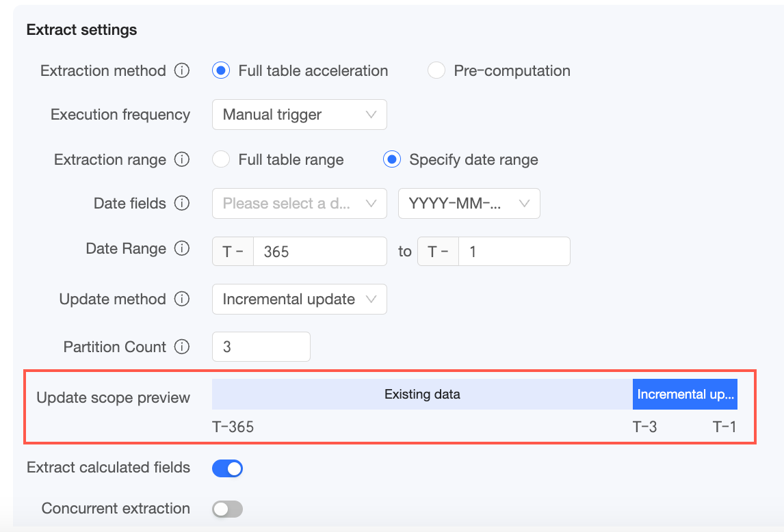Enable the Concurrent extraction switch
This screenshot has height=532, width=784.
(x=227, y=509)
